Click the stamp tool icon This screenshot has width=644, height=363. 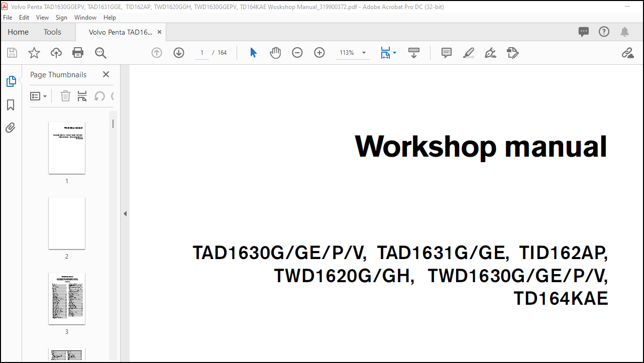click(x=512, y=53)
